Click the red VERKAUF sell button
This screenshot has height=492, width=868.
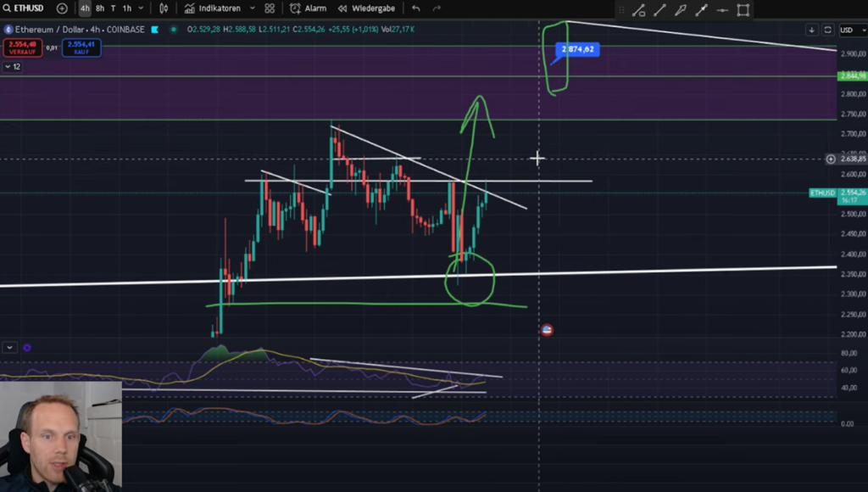[22, 48]
